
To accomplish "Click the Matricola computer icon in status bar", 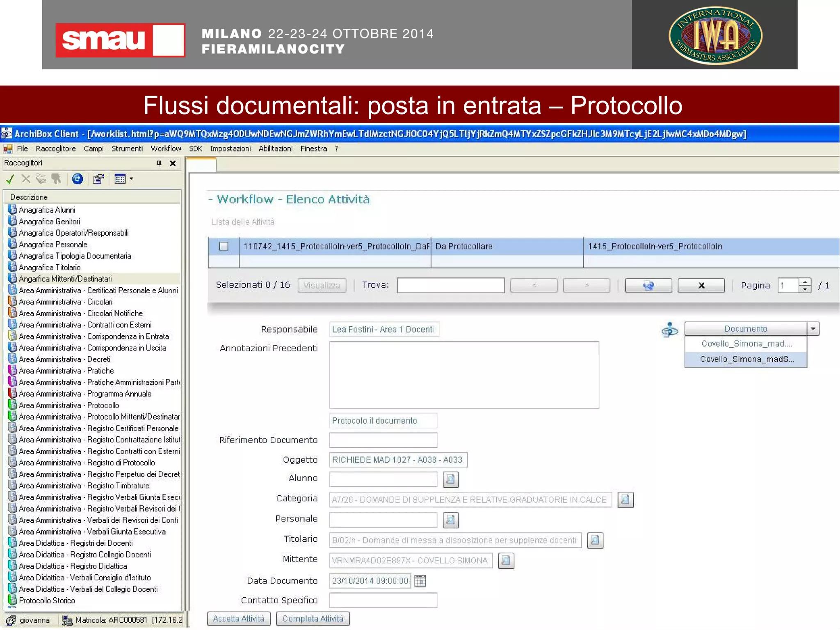I will click(67, 620).
